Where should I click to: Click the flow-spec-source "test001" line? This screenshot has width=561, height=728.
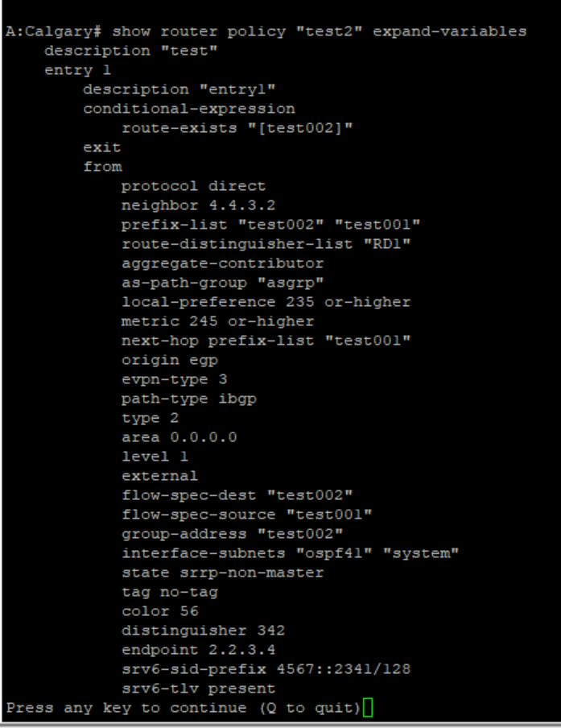tap(247, 515)
